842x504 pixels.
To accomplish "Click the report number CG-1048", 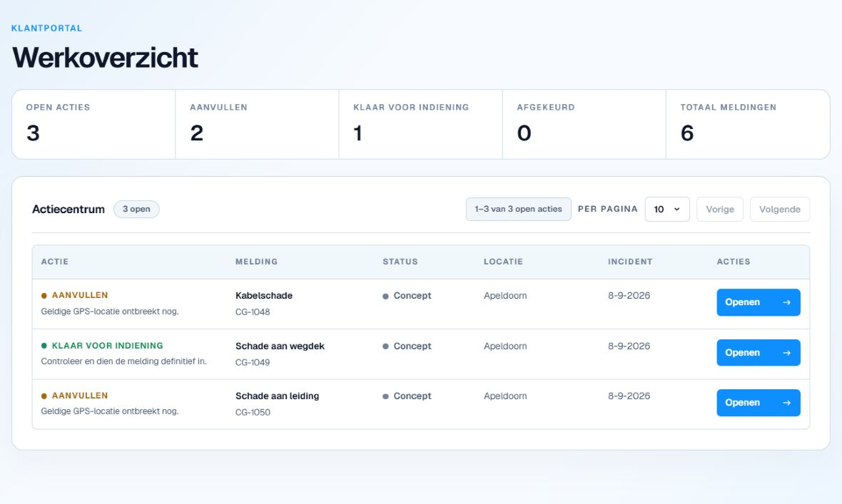I will (x=253, y=312).
